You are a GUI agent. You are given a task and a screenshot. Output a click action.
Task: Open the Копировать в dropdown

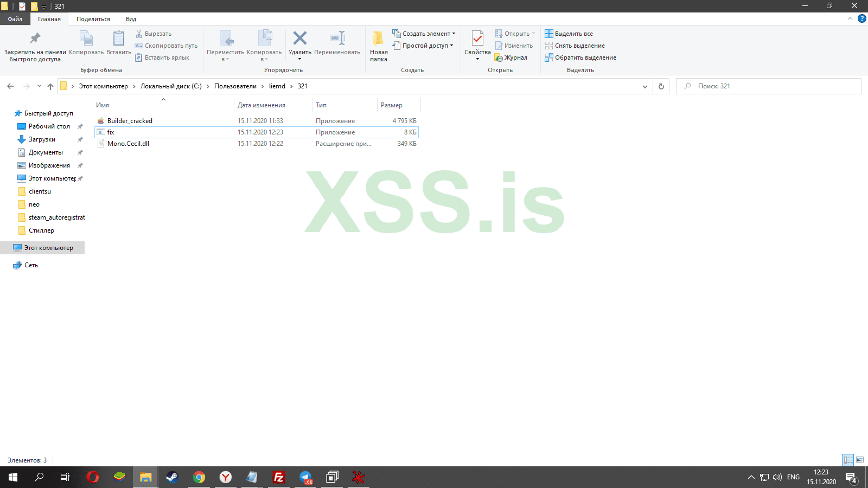point(264,46)
